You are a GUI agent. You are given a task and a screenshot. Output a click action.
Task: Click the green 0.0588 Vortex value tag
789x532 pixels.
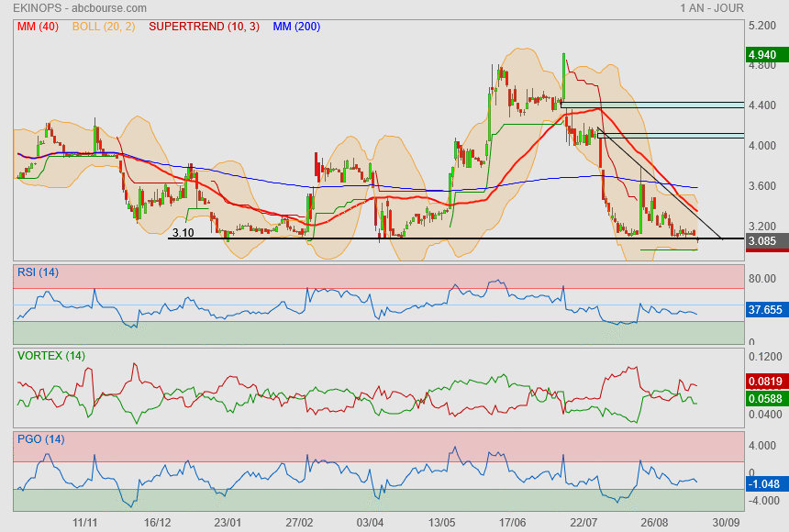point(765,398)
